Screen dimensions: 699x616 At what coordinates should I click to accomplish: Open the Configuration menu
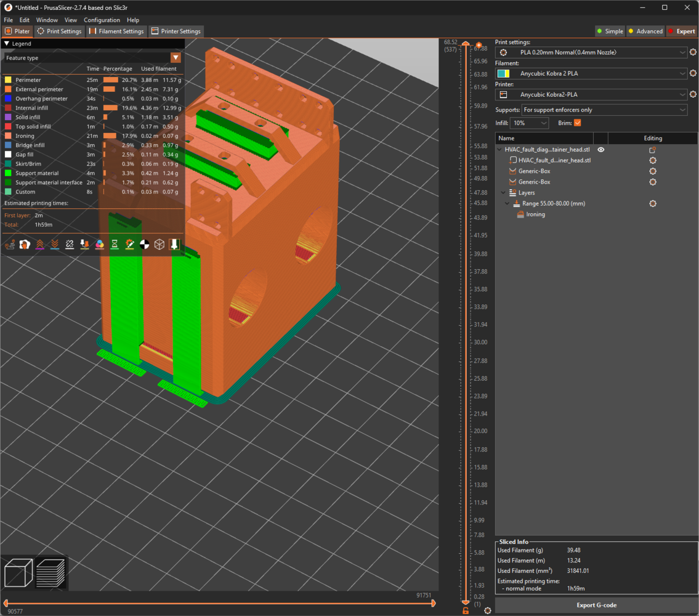coord(102,20)
